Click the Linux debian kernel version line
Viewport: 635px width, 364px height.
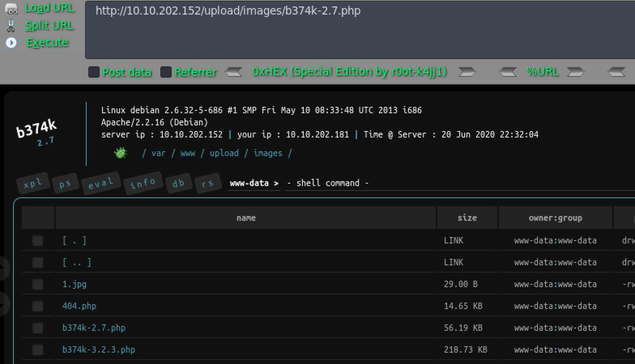point(261,110)
